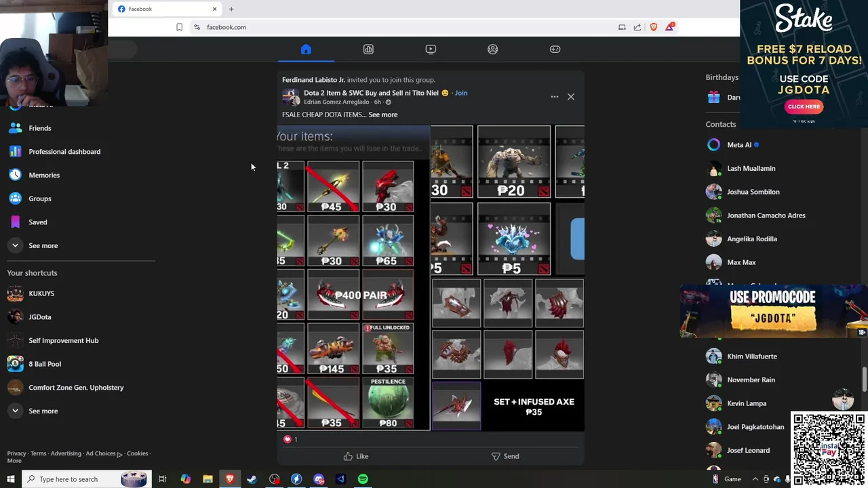Click the heart reaction count

tap(291, 439)
